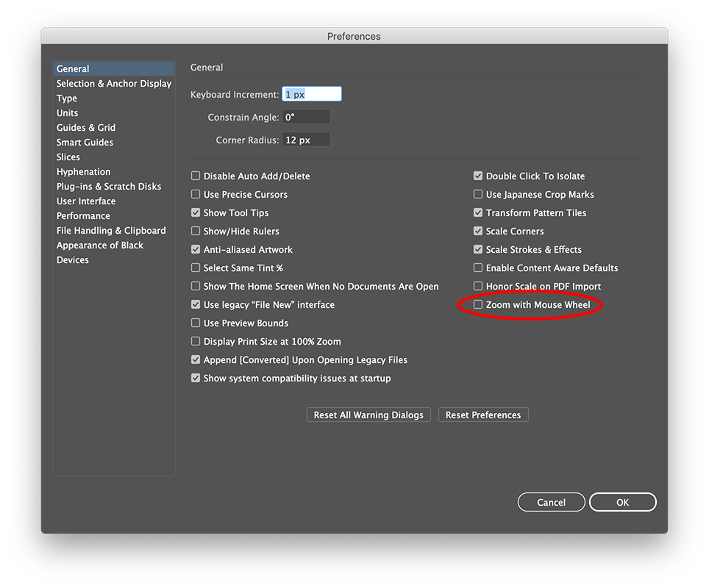Disable Scale Strokes & Effects
709x588 pixels.
click(x=478, y=249)
